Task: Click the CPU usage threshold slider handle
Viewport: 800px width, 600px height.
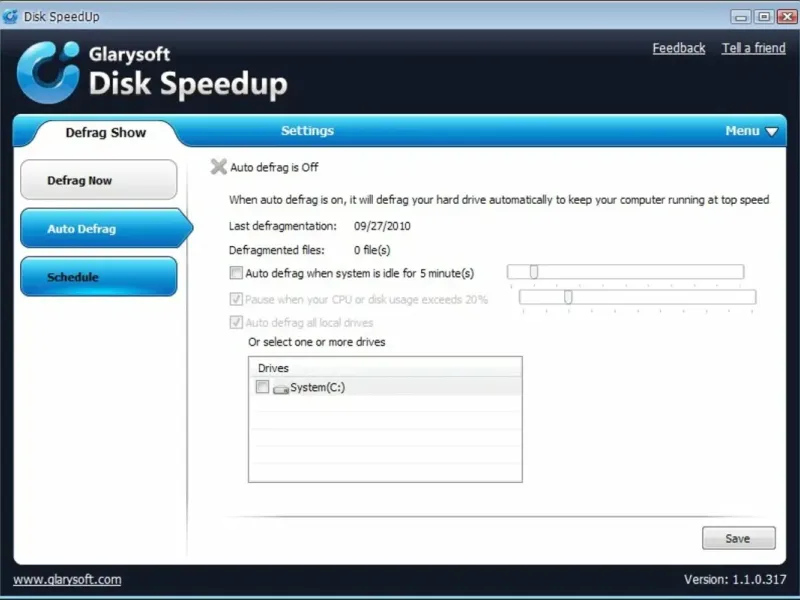Action: (x=568, y=297)
